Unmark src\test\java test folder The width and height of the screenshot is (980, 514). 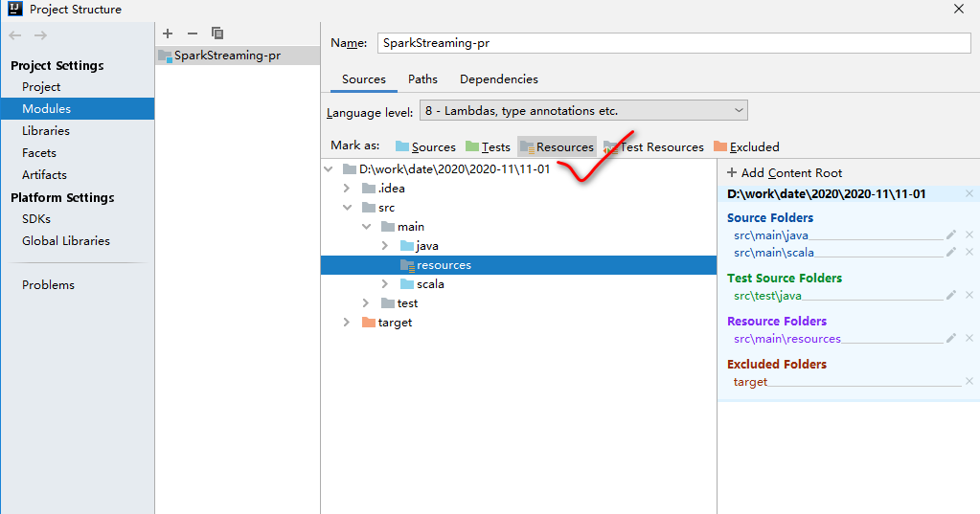coord(969,296)
